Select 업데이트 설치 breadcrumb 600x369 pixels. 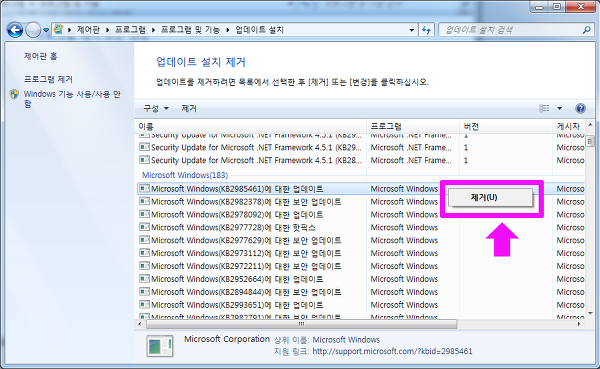(259, 29)
